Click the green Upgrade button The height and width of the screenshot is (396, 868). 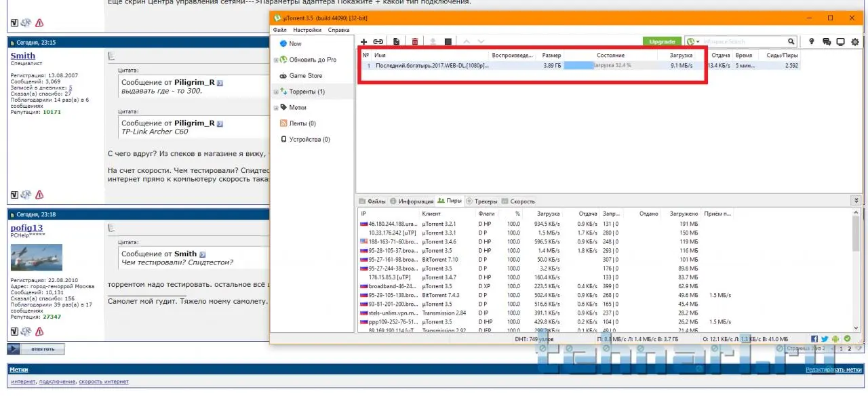(x=662, y=41)
